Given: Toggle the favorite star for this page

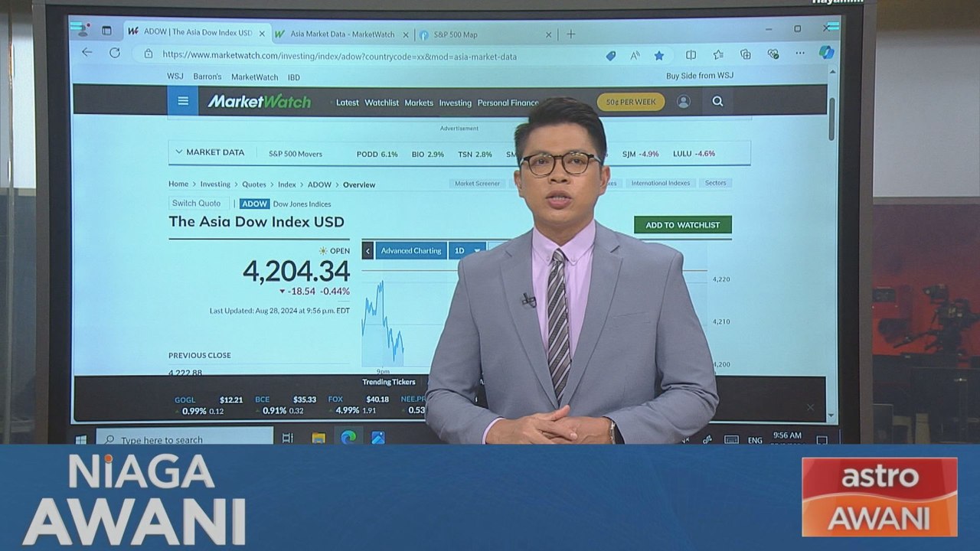Looking at the screenshot, I should tap(659, 55).
